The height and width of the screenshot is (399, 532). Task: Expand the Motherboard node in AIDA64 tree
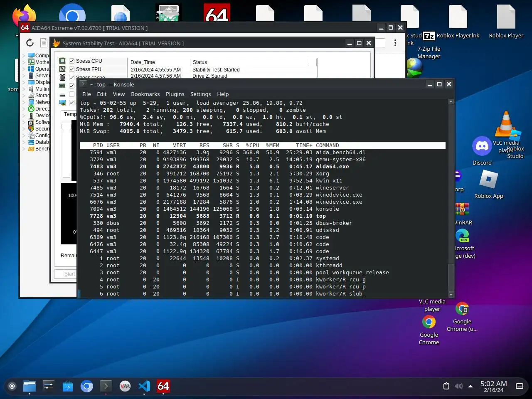click(x=24, y=62)
